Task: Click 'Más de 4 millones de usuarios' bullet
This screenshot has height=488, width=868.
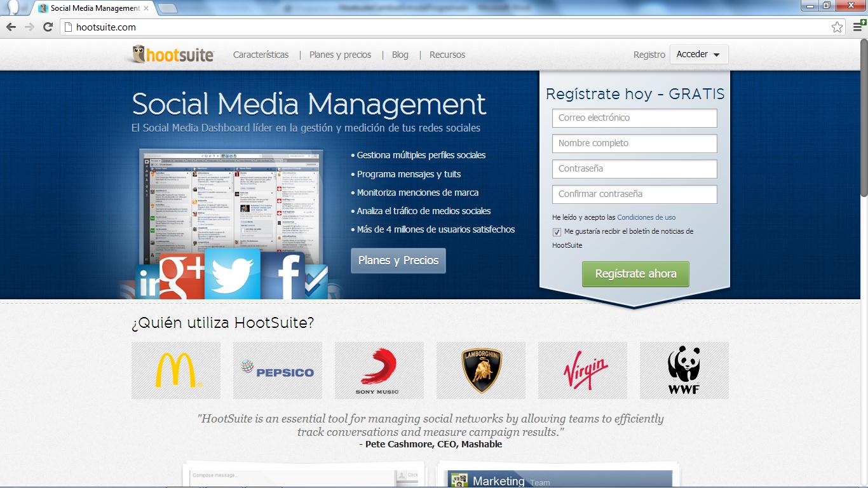Action: [x=433, y=229]
